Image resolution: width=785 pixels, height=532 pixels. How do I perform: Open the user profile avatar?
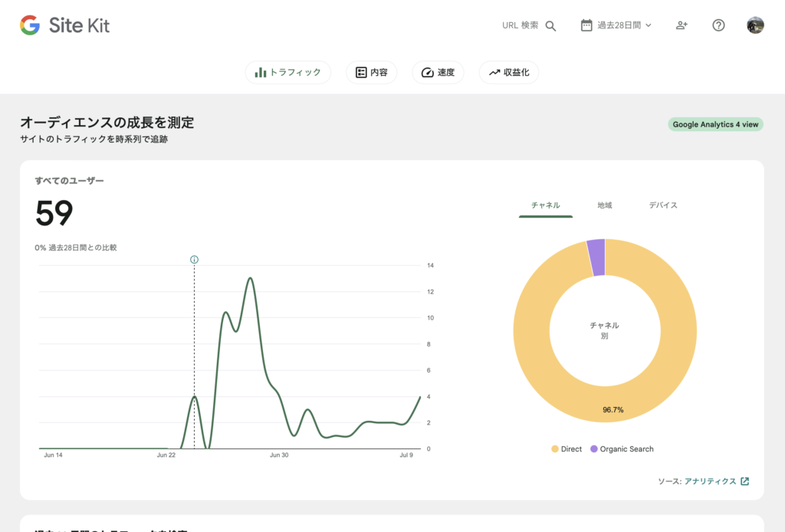point(755,25)
